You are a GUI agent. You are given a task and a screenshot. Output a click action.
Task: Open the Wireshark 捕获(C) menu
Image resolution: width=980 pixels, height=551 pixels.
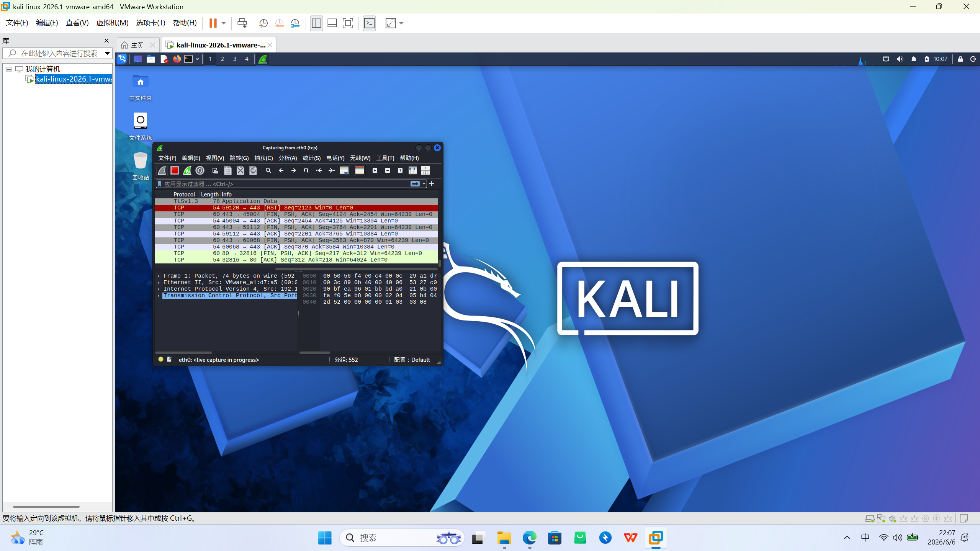click(263, 158)
